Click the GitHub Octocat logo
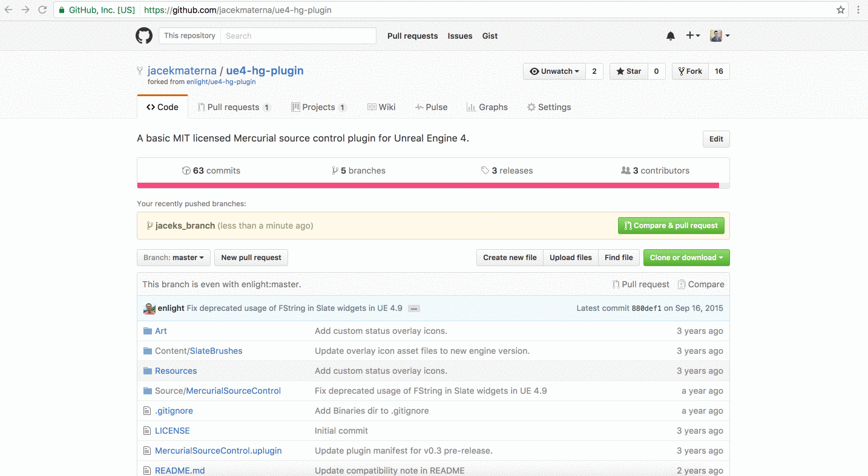This screenshot has height=476, width=868. pyautogui.click(x=144, y=36)
